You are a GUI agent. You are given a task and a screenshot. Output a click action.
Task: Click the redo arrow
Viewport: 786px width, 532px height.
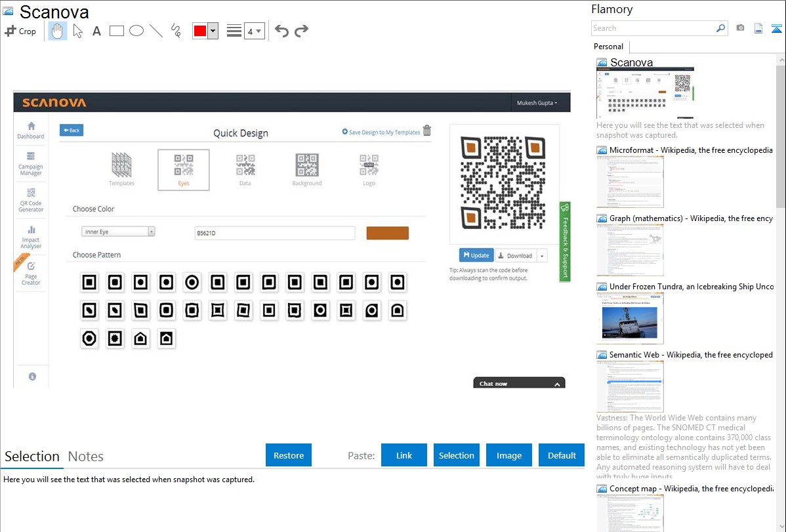(x=301, y=31)
